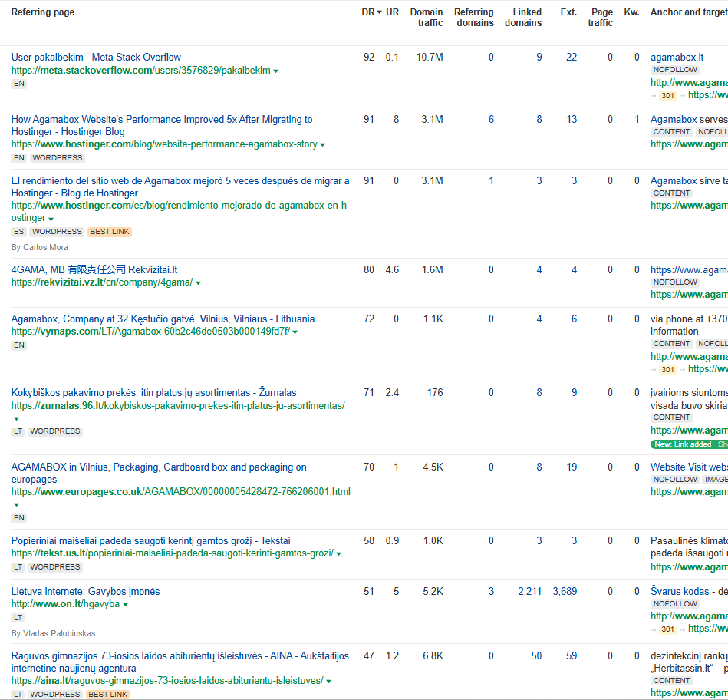The height and width of the screenshot is (700, 728).
Task: Open the dropdown arrow beside www.on.lt/hgavyba
Action: pyautogui.click(x=125, y=605)
